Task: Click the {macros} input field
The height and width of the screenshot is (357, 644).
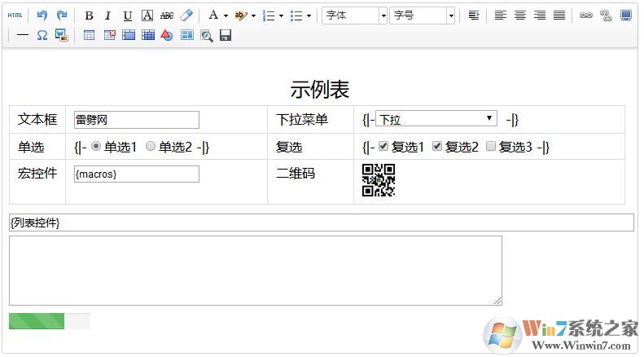Action: point(136,174)
